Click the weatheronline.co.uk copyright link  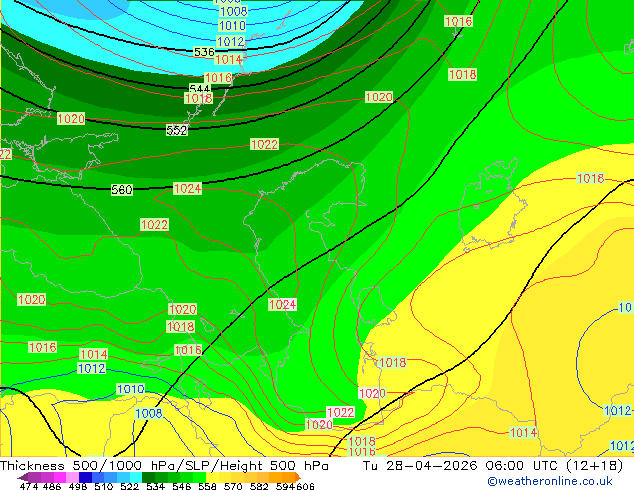click(550, 481)
